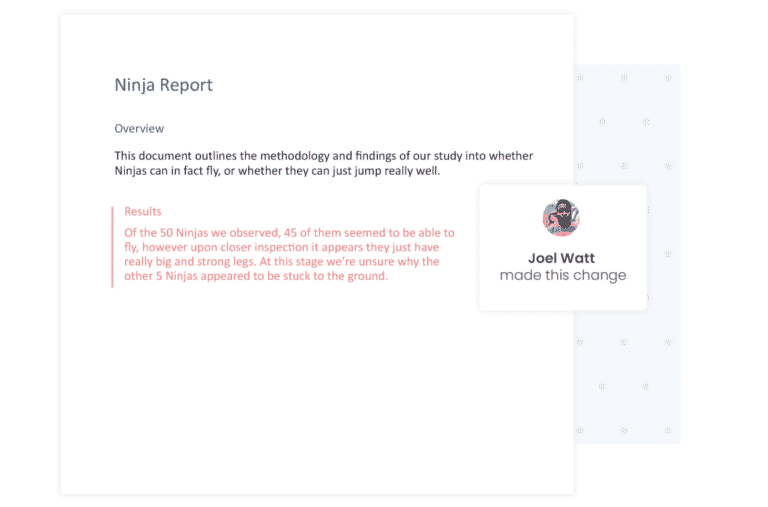Open the "Joel Watt" author name
This screenshot has width=768, height=507.
tap(561, 258)
